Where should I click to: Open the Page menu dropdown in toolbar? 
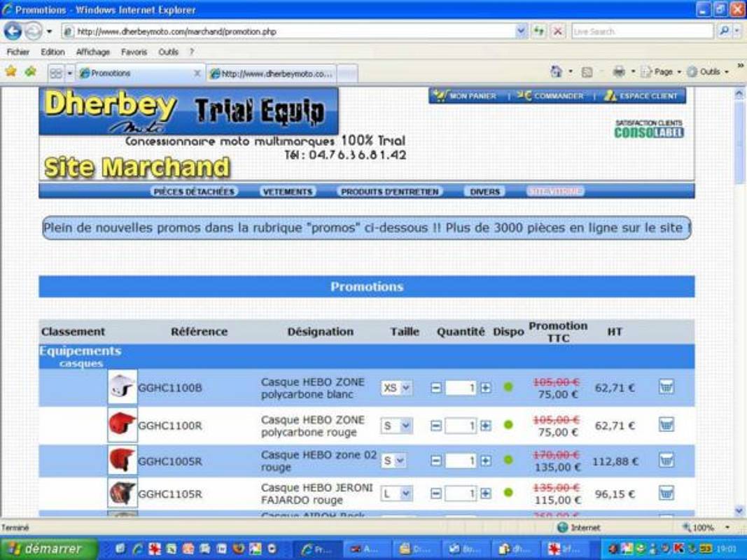(661, 72)
